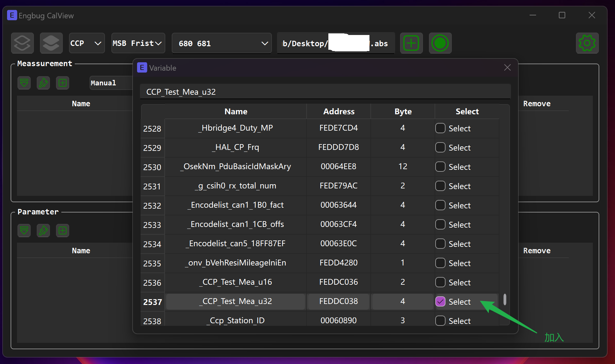
Task: Open settings with the green gear icon
Action: (587, 43)
